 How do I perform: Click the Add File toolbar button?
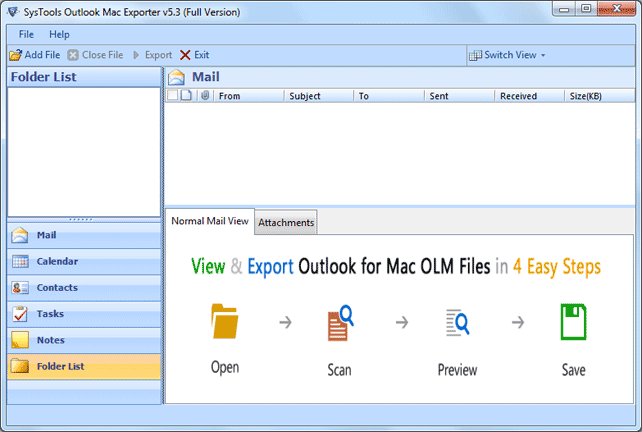click(x=35, y=55)
